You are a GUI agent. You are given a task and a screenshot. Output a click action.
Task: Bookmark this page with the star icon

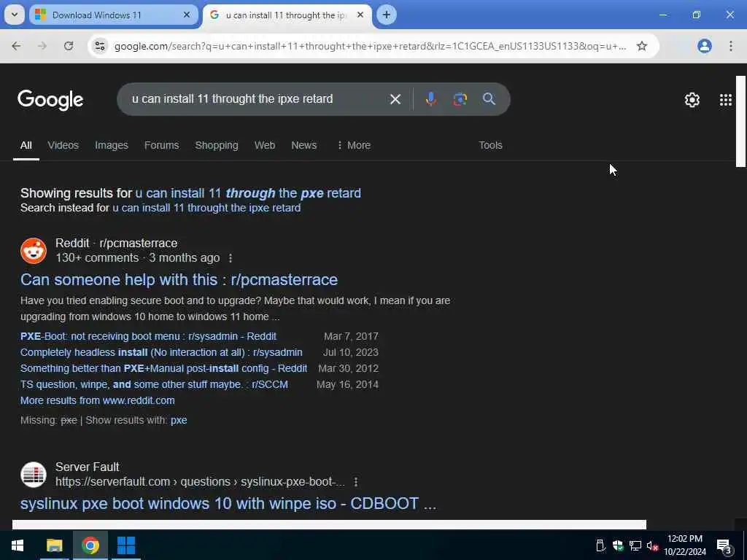(642, 46)
